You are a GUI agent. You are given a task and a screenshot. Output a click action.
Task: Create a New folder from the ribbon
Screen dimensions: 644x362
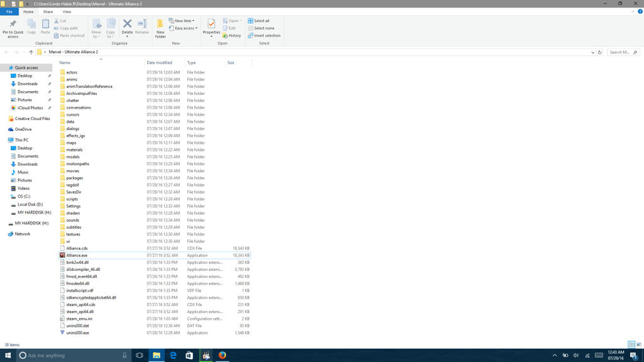[x=160, y=28]
